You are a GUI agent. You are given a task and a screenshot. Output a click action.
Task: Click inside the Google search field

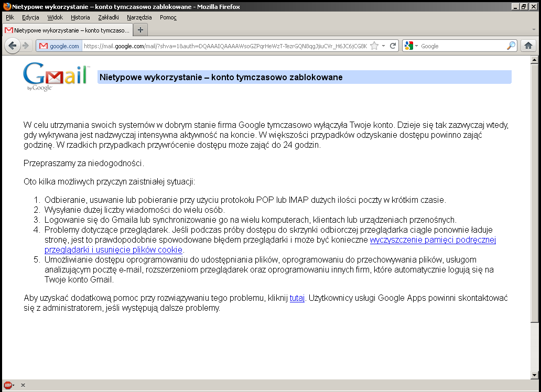(x=461, y=46)
